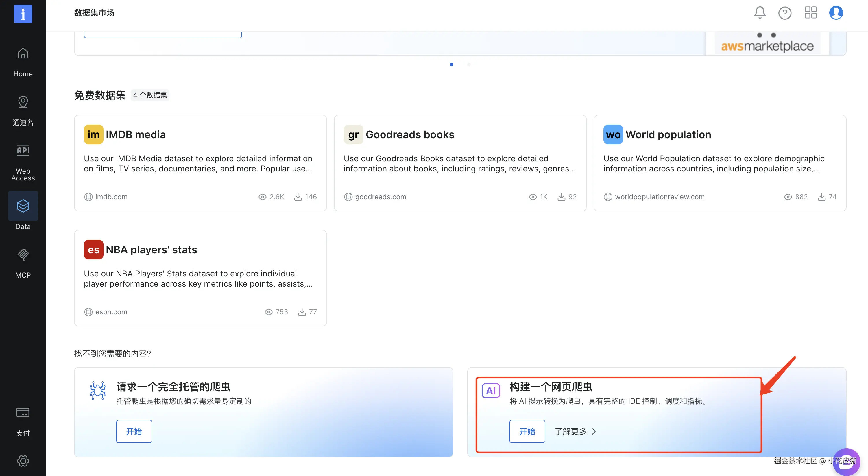The height and width of the screenshot is (476, 868).
Task: Open the notifications bell icon
Action: pyautogui.click(x=760, y=13)
